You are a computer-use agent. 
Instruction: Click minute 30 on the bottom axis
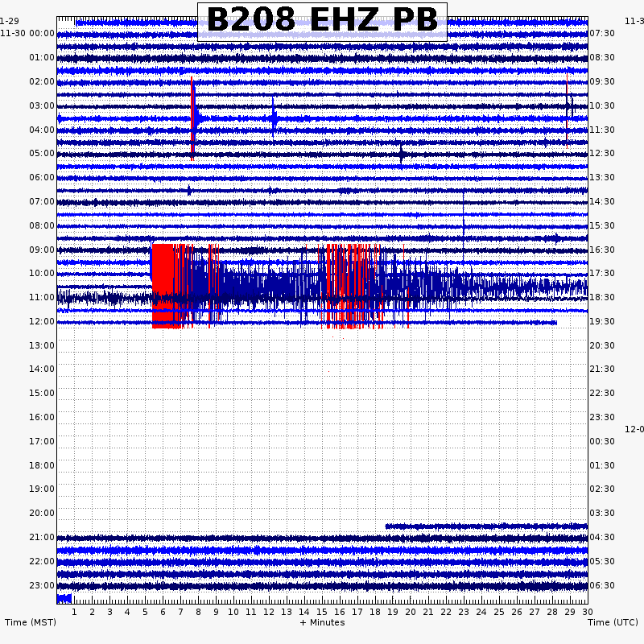pyautogui.click(x=588, y=612)
